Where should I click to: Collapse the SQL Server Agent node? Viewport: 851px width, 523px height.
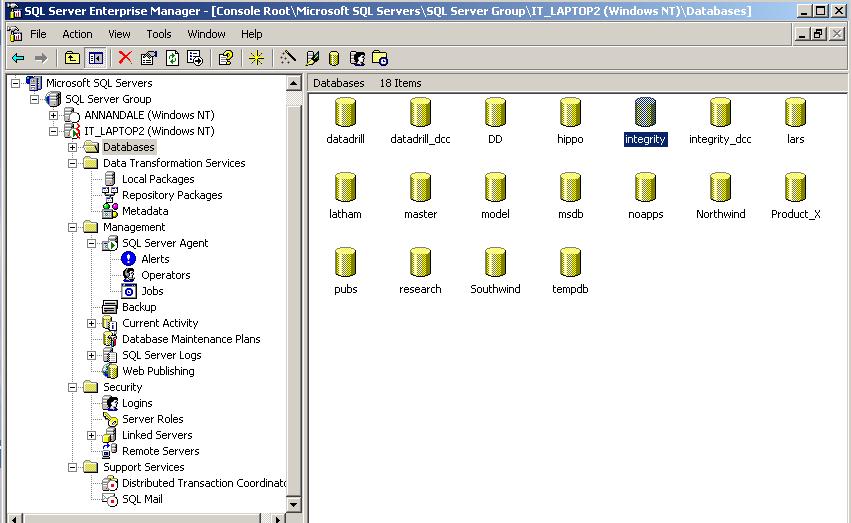coord(92,243)
